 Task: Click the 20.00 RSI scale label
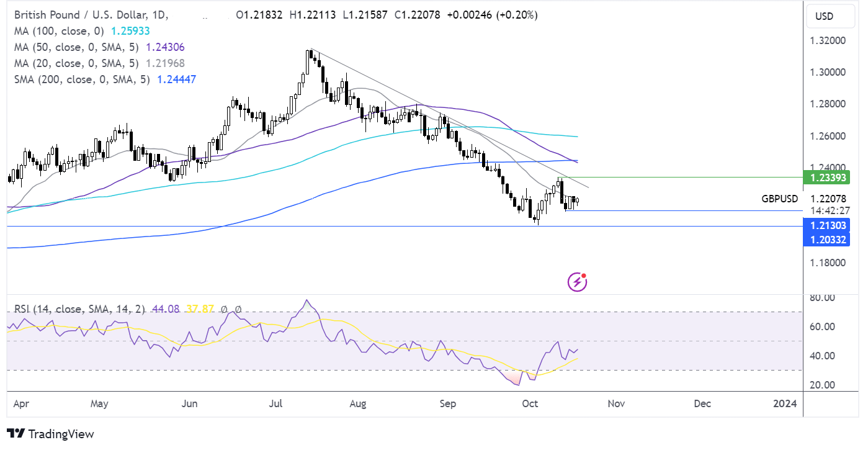[822, 385]
